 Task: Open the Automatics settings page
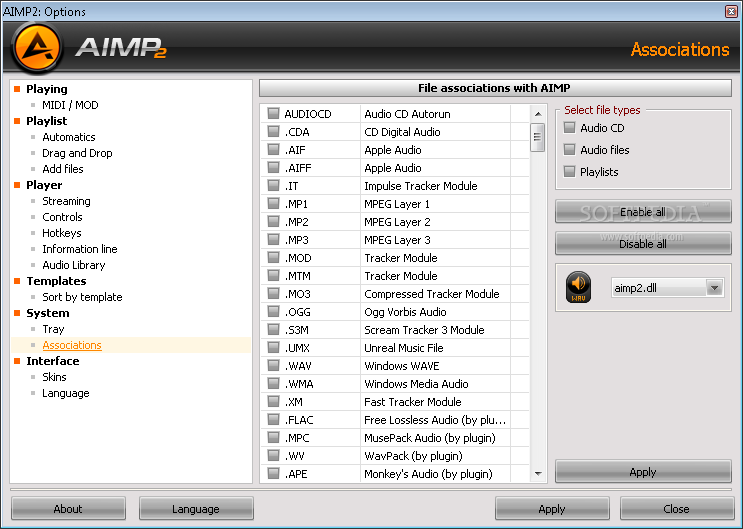tap(69, 137)
